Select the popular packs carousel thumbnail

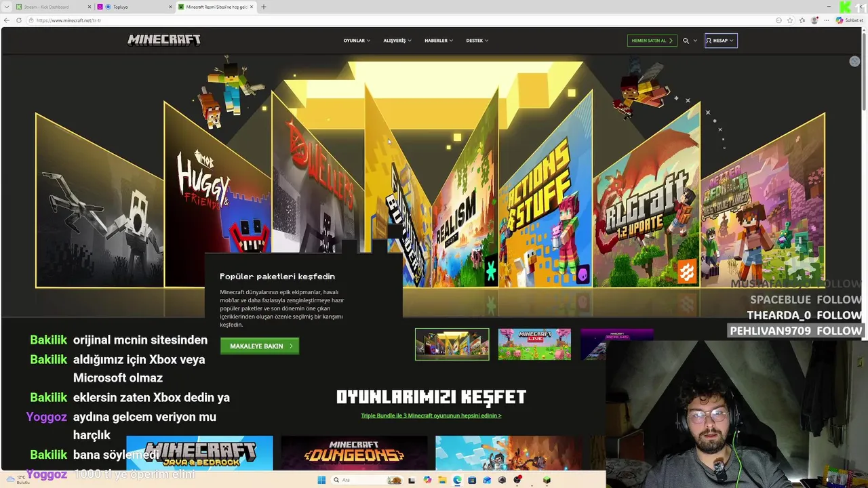452,344
